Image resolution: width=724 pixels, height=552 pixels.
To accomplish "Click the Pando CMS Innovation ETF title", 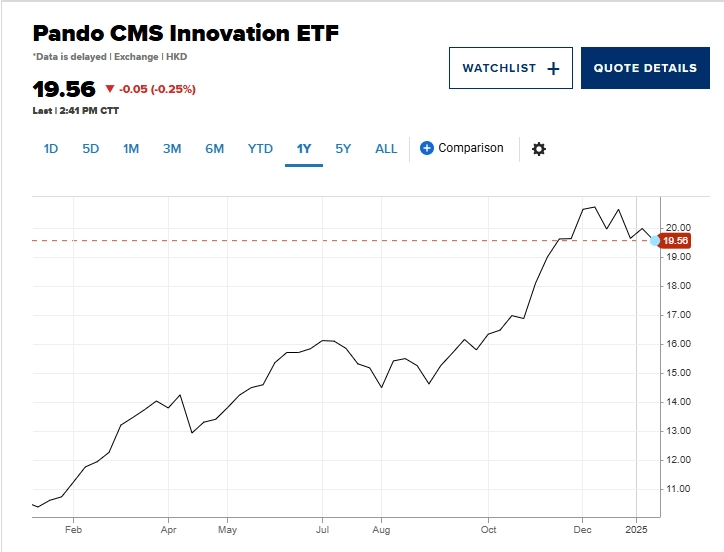I will (x=186, y=33).
